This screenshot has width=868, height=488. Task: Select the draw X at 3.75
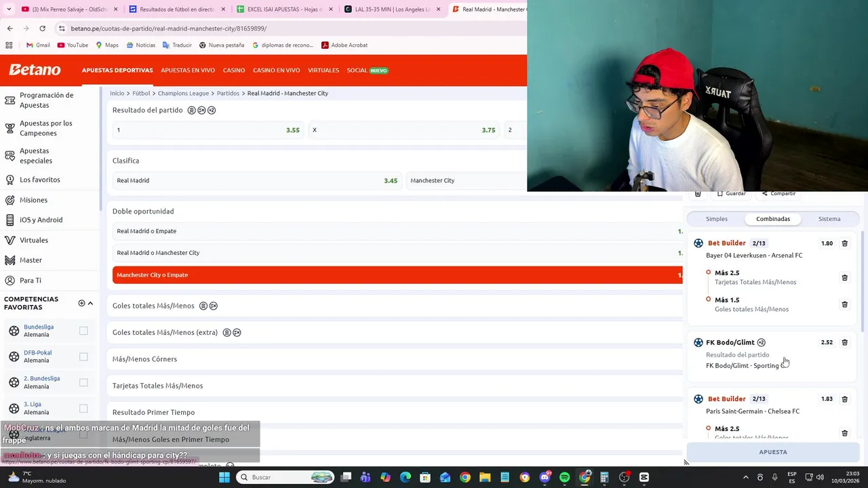(x=404, y=130)
